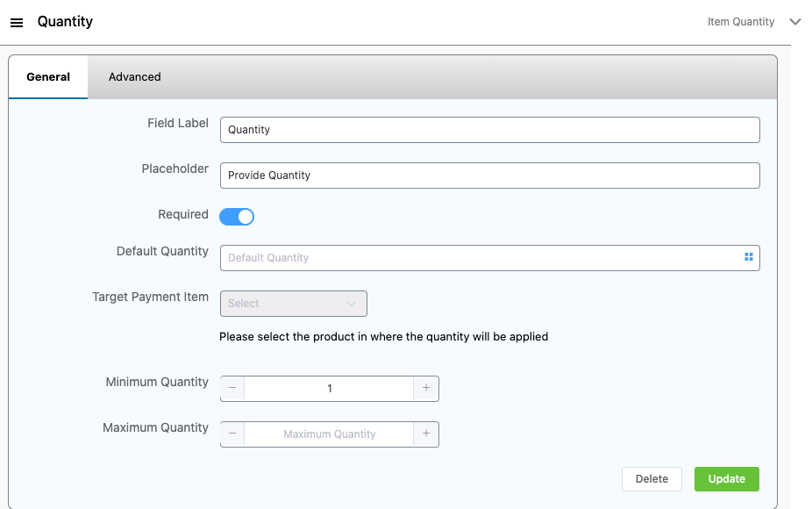Click the Minimum Quantity number field

coord(329,388)
